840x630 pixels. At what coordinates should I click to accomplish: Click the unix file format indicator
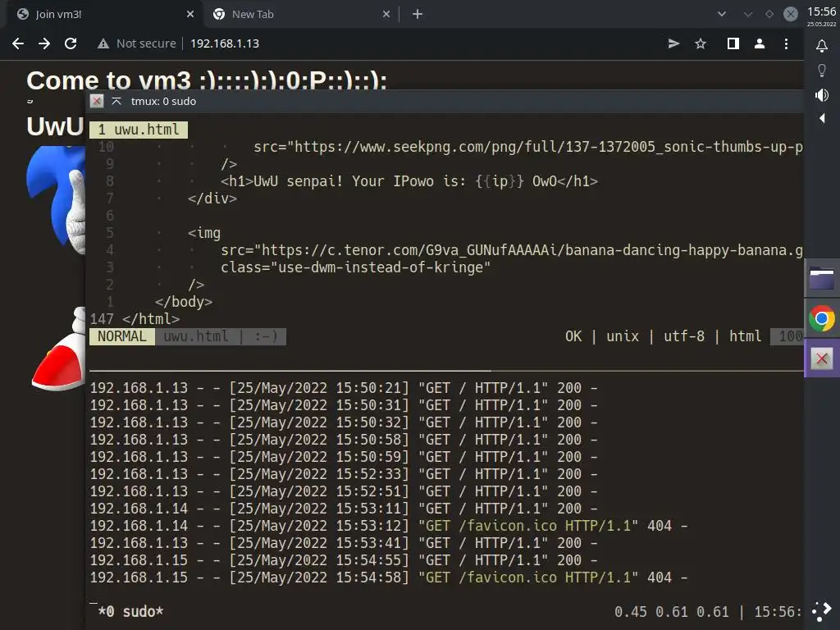point(623,336)
